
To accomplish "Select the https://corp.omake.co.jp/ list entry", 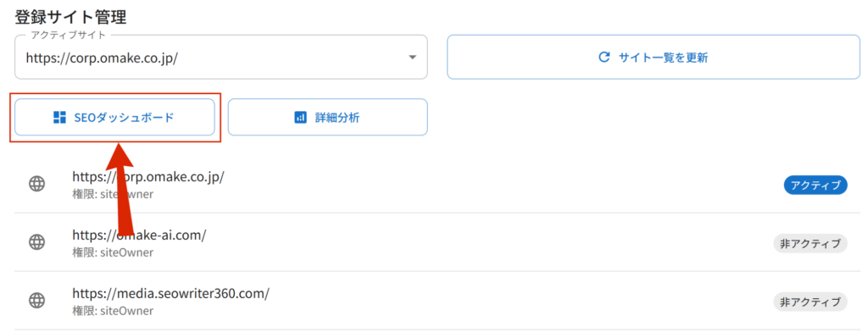I will [x=437, y=185].
